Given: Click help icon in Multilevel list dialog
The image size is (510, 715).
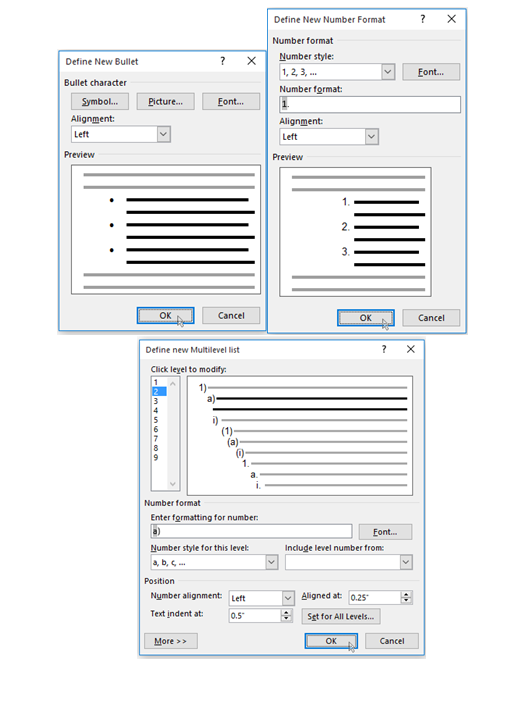Looking at the screenshot, I should click(384, 349).
